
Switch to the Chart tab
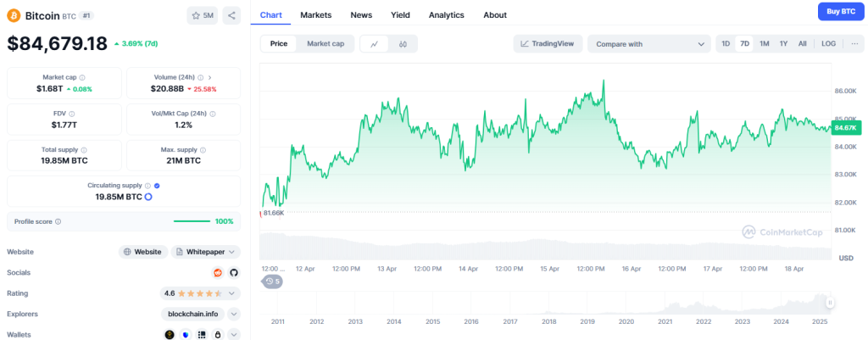tap(270, 15)
